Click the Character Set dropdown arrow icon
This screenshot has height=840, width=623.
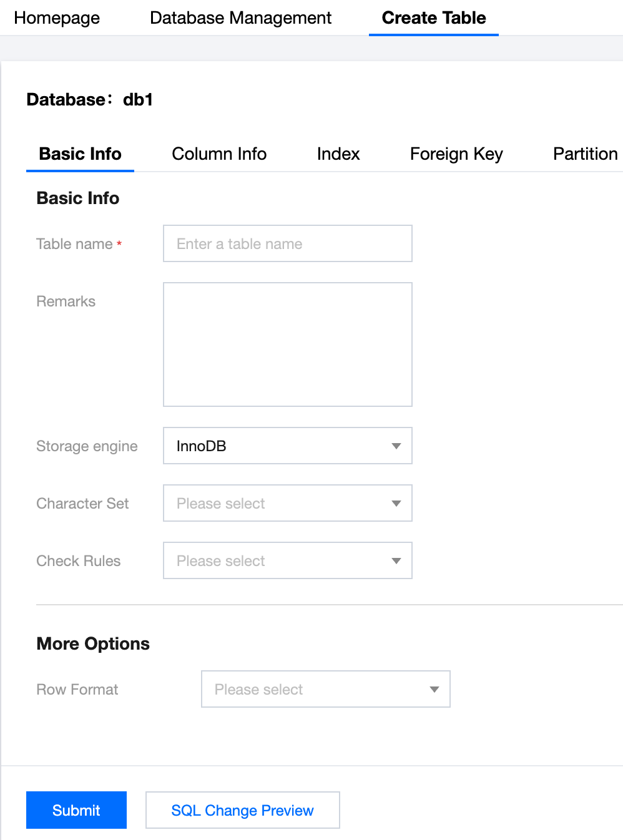tap(396, 503)
